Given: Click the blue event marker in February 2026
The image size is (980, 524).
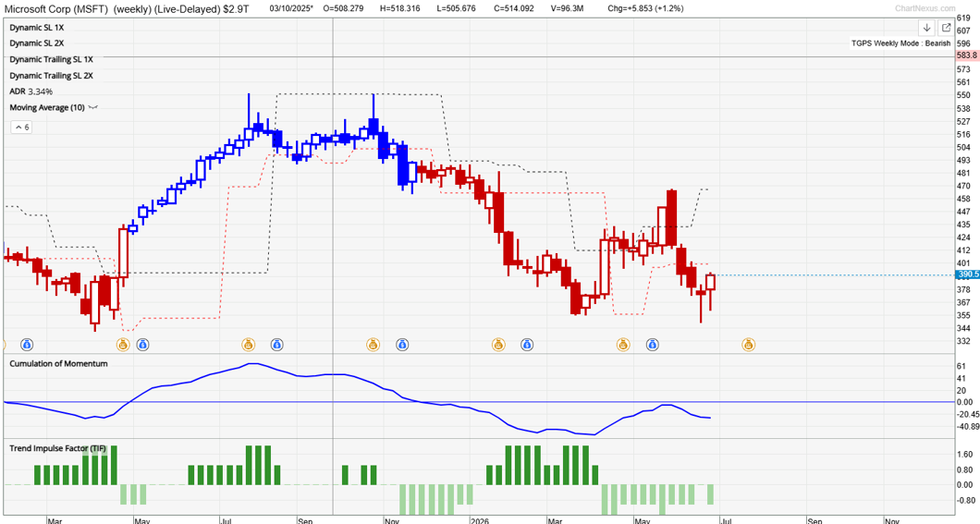Looking at the screenshot, I should pyautogui.click(x=527, y=344).
